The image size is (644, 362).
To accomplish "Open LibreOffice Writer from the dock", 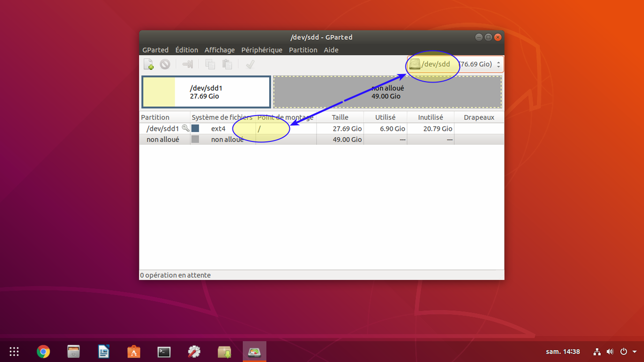I will (104, 351).
